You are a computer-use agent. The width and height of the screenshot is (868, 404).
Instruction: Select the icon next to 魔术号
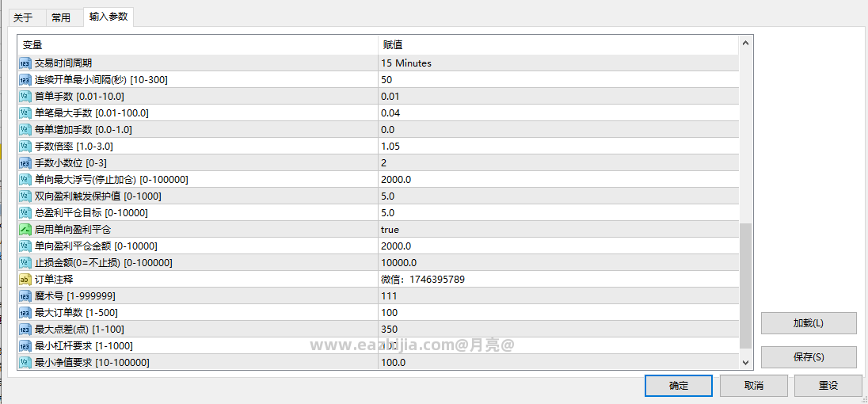[25, 296]
